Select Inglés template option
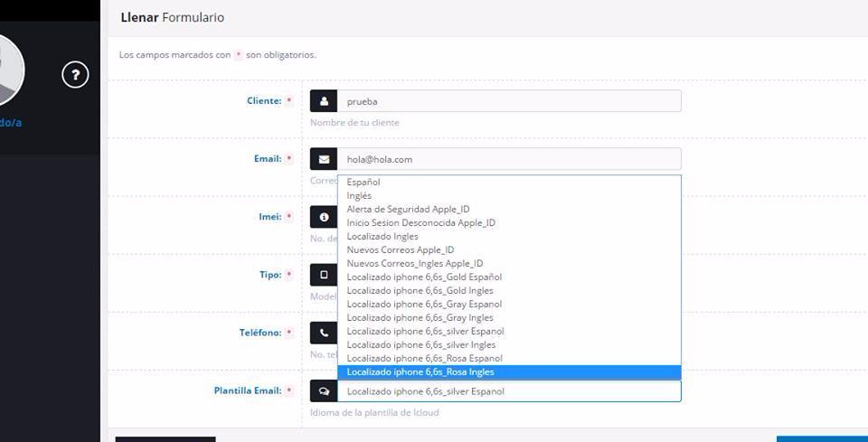This screenshot has width=868, height=442. coord(509,196)
